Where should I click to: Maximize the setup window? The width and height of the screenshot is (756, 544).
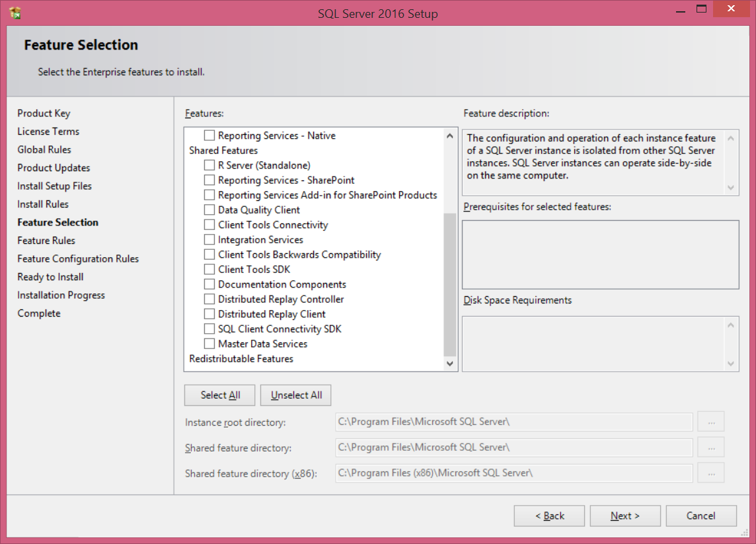coord(702,9)
